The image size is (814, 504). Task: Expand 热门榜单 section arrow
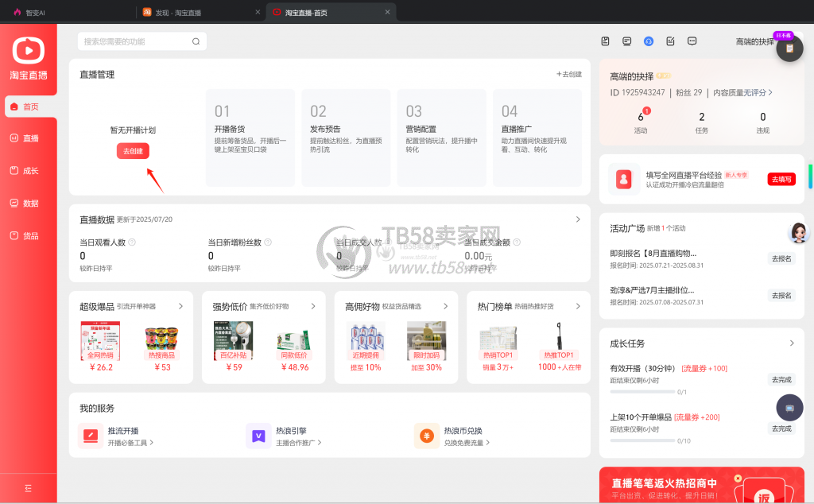[x=578, y=306]
